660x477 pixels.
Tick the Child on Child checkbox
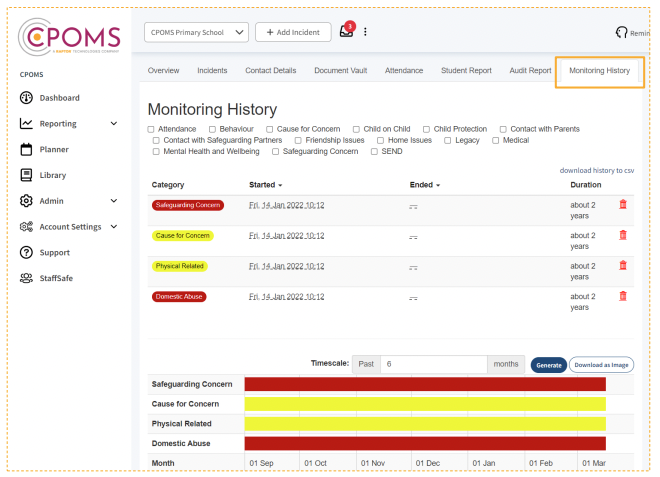tap(356, 129)
